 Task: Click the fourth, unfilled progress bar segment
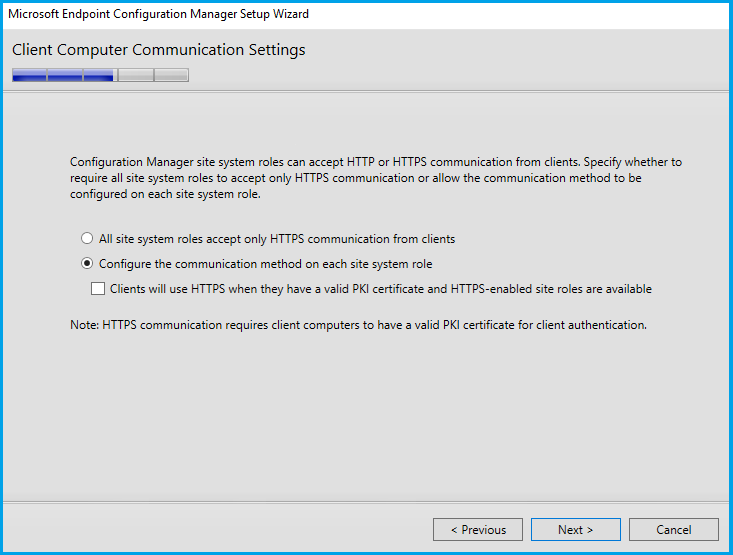pyautogui.click(x=135, y=75)
